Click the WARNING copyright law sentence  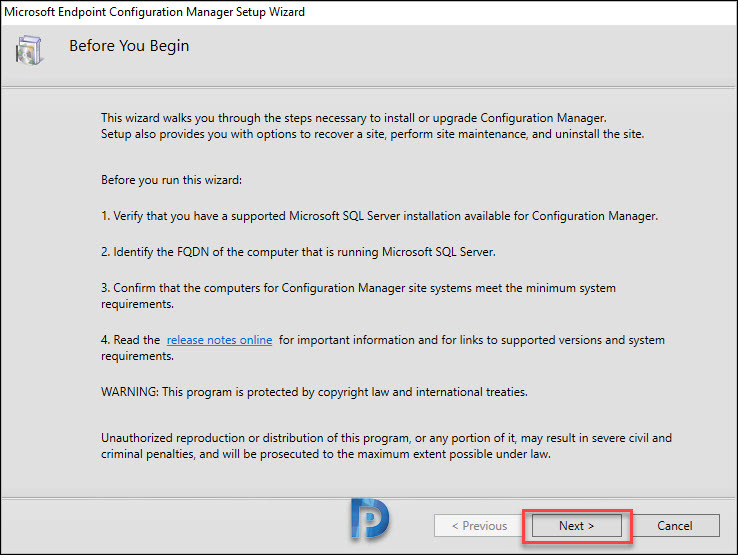click(x=314, y=392)
